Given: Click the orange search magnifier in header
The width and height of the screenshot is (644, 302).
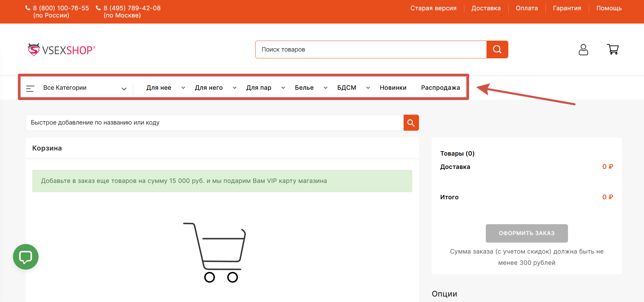Looking at the screenshot, I should tap(497, 49).
